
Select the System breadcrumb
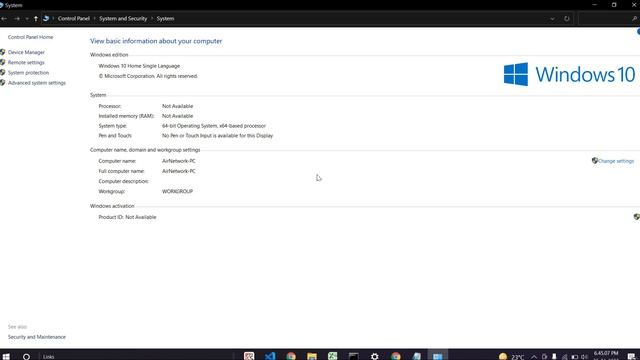point(165,18)
